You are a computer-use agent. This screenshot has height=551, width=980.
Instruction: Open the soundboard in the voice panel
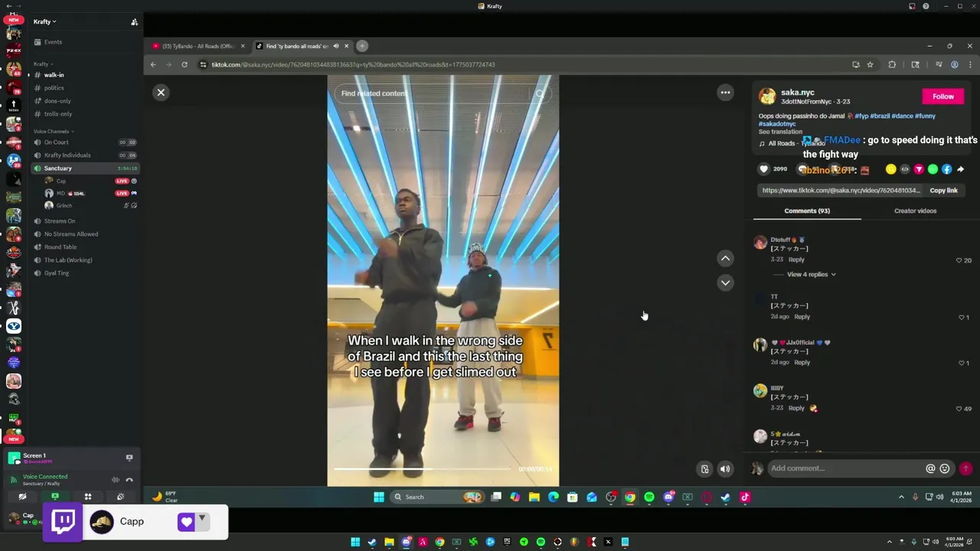pos(120,497)
